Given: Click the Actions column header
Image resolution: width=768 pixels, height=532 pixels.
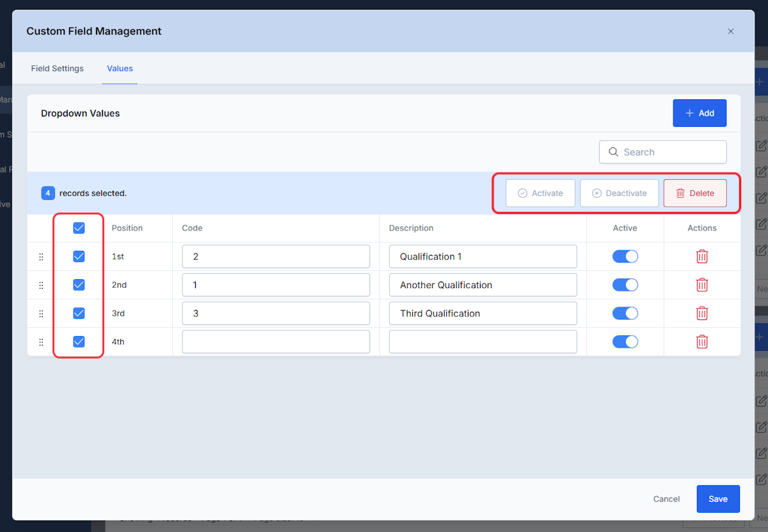Looking at the screenshot, I should tap(702, 228).
